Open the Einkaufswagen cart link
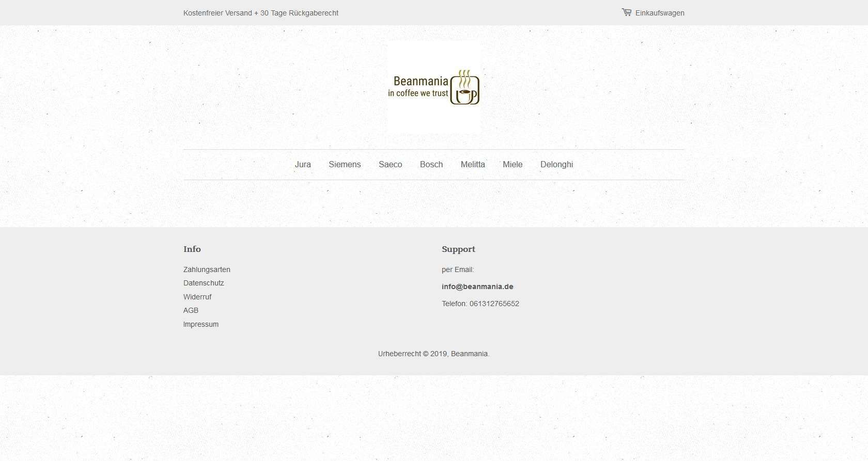This screenshot has height=461, width=868. tap(653, 13)
